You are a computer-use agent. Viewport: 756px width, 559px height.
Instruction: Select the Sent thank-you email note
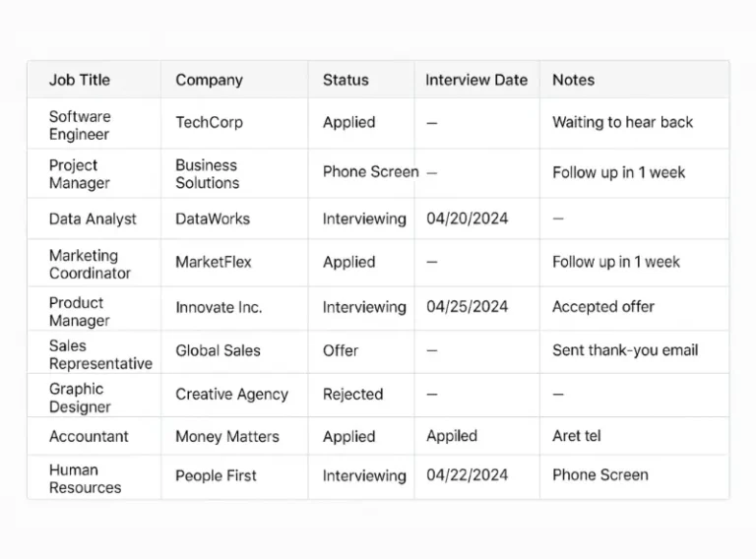coord(625,349)
